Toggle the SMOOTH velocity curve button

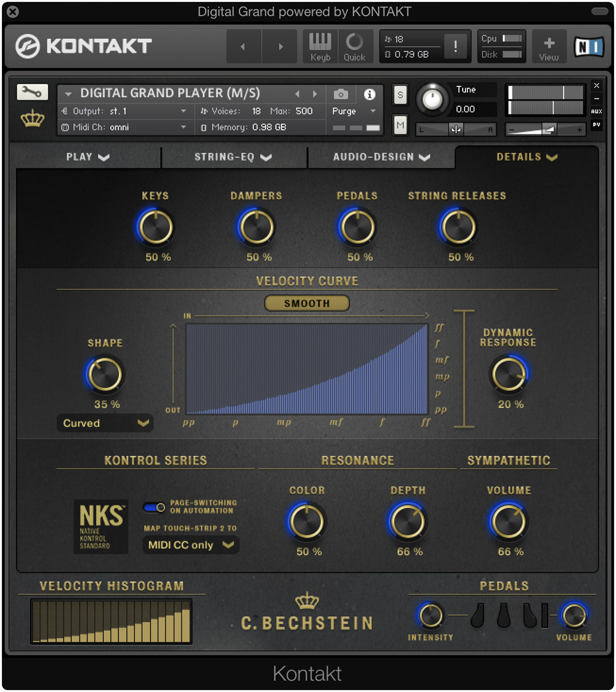click(x=307, y=303)
